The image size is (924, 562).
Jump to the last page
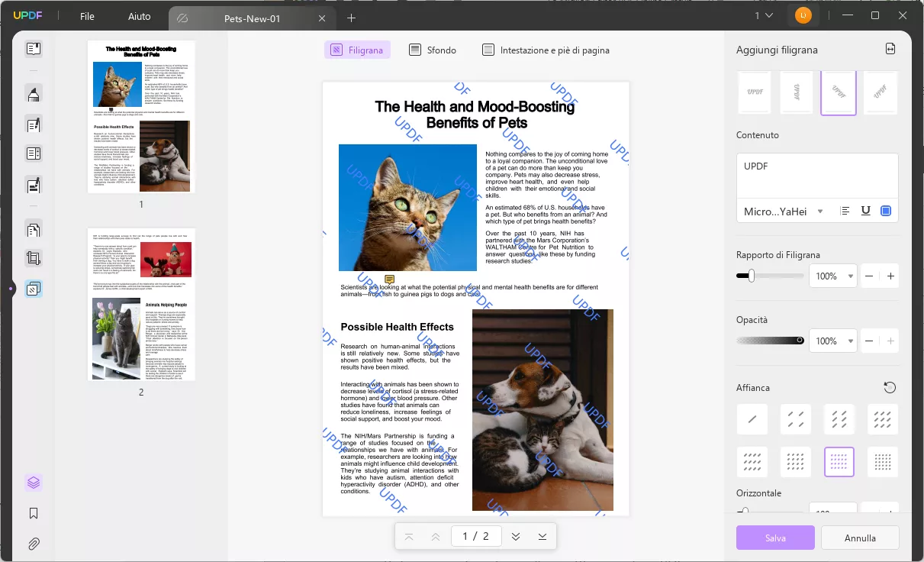542,537
